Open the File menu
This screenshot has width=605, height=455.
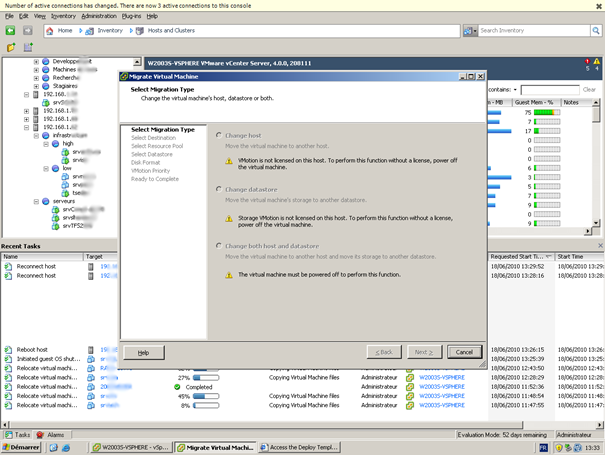(x=9, y=16)
